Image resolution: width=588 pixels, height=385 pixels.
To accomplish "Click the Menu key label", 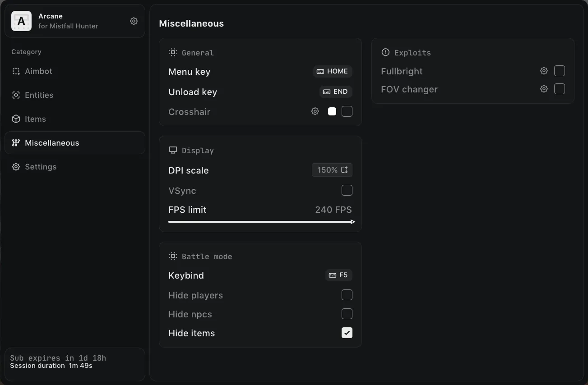I will pyautogui.click(x=190, y=72).
